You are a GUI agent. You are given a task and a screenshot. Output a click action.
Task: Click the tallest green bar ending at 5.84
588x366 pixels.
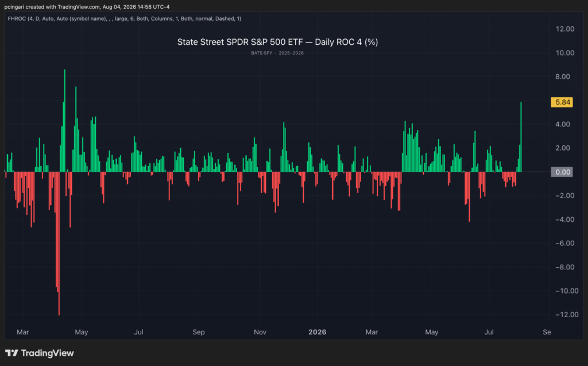tap(521, 137)
